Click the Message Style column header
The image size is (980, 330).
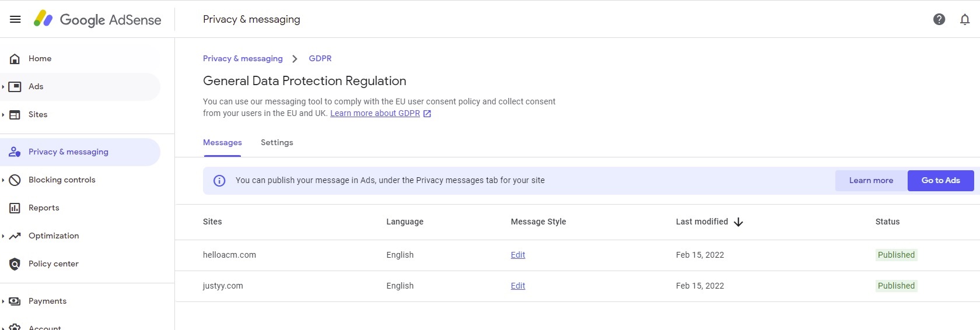tap(538, 222)
